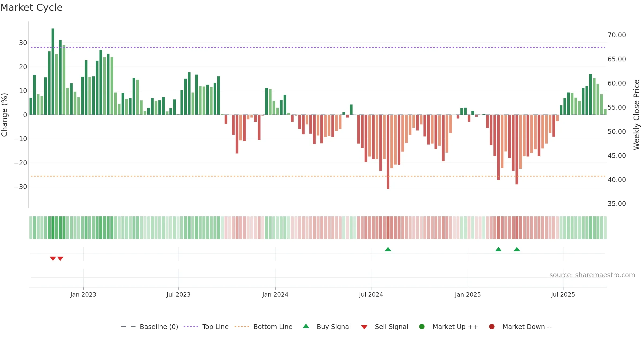Click the first 2025 buy signal triangle marker

point(499,249)
